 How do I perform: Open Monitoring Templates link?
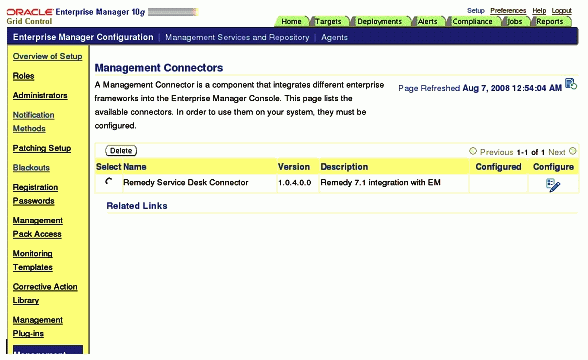point(33,260)
